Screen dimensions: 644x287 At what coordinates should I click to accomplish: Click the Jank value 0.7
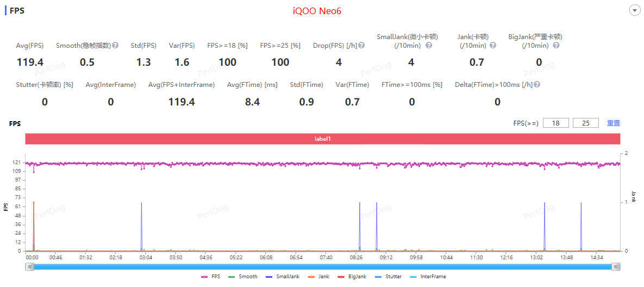(x=477, y=63)
